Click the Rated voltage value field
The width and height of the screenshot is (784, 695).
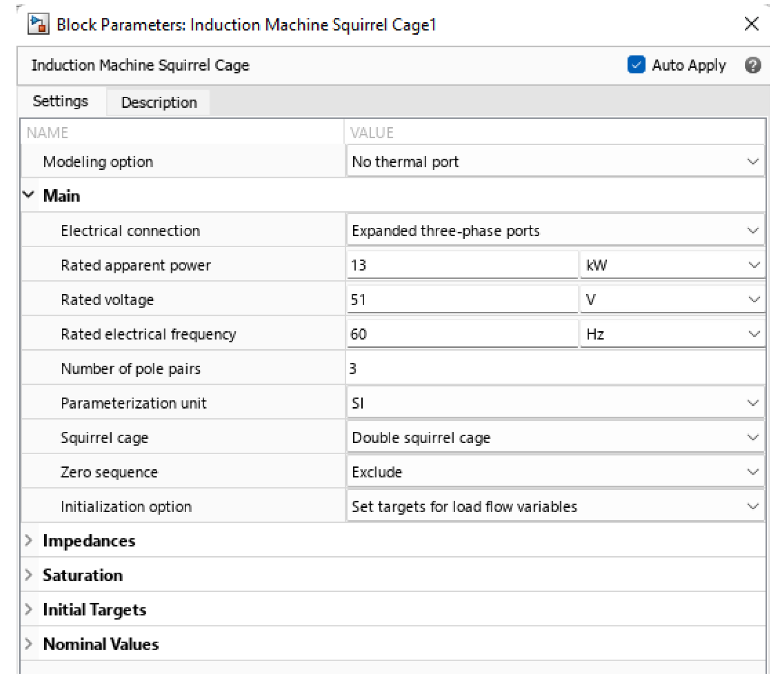click(461, 300)
